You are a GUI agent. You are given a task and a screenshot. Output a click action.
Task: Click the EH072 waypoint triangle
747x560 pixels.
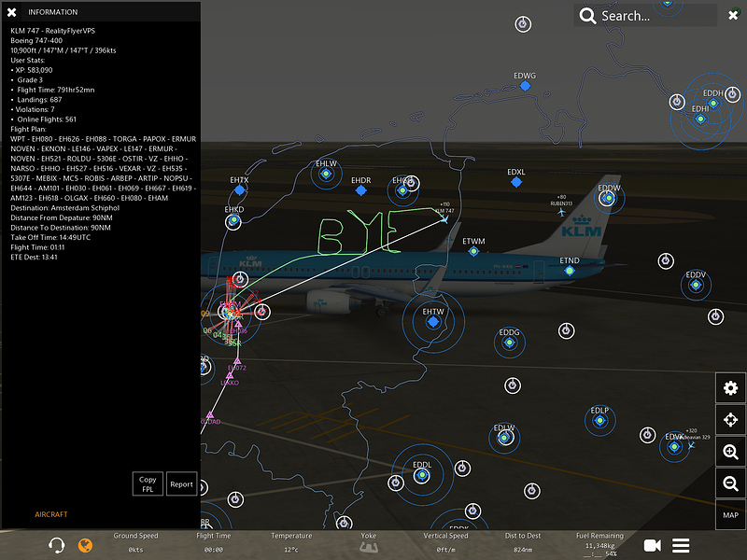[237, 360]
